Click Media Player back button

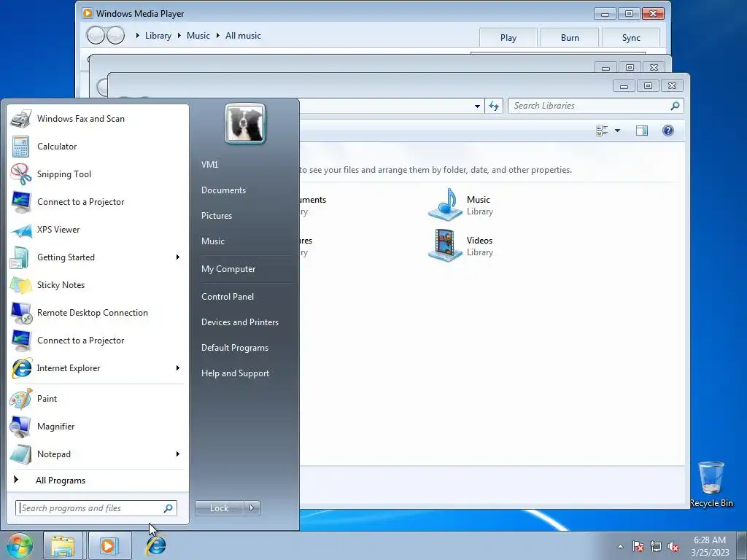(x=96, y=35)
